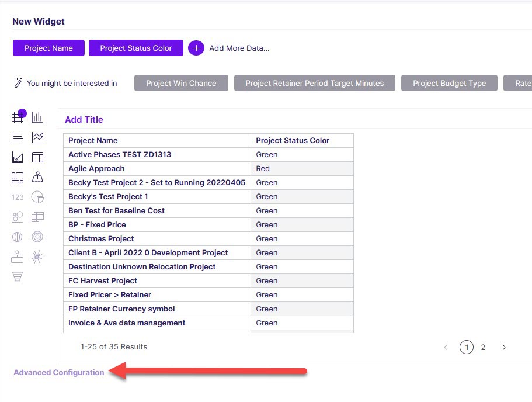Click the Red status cell
The height and width of the screenshot is (402, 532).
(302, 168)
